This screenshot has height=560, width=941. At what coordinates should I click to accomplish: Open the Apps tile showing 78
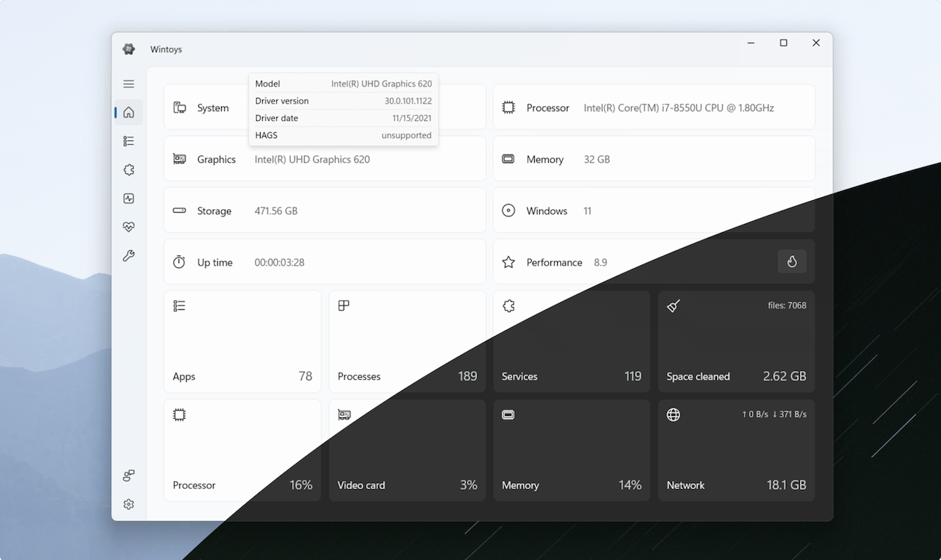pyautogui.click(x=242, y=342)
